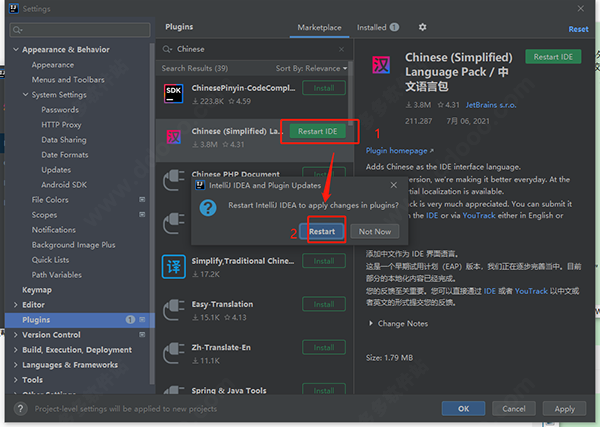Click the Reset link

578,29
